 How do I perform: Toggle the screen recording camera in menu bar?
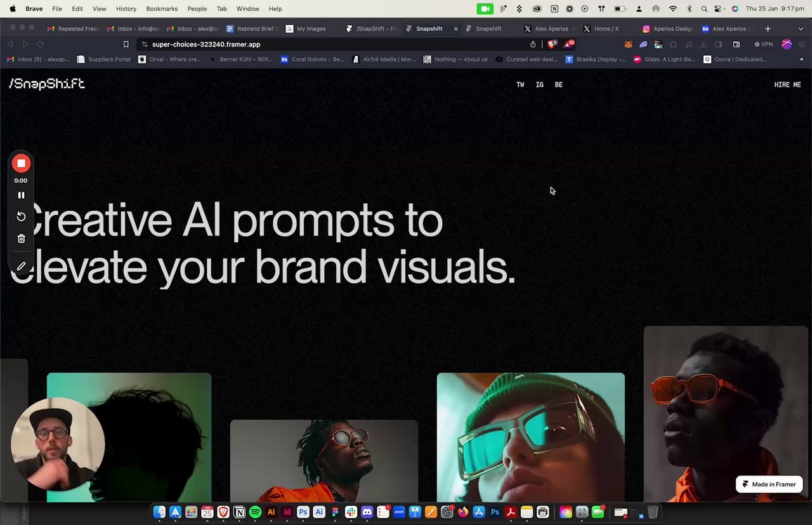point(485,8)
